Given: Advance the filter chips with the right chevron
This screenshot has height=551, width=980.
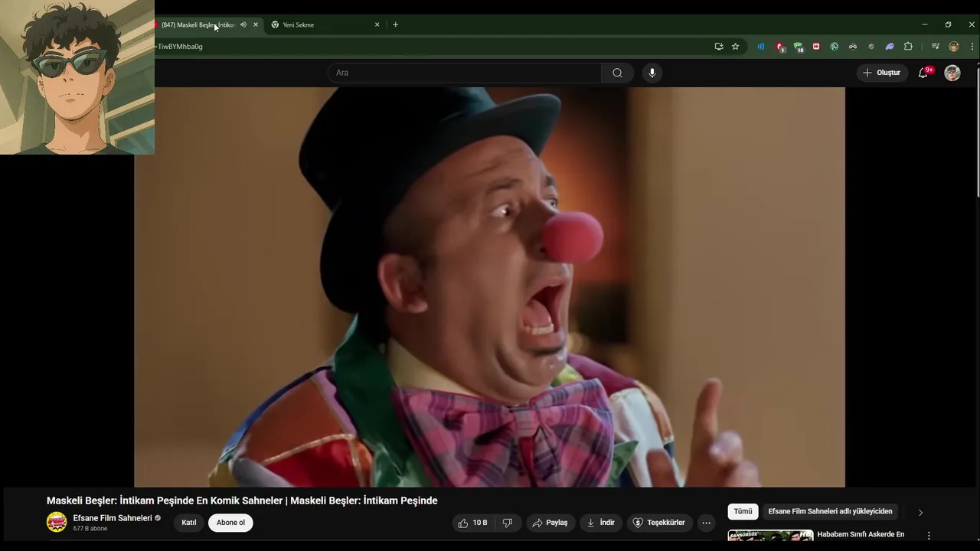Looking at the screenshot, I should point(920,512).
